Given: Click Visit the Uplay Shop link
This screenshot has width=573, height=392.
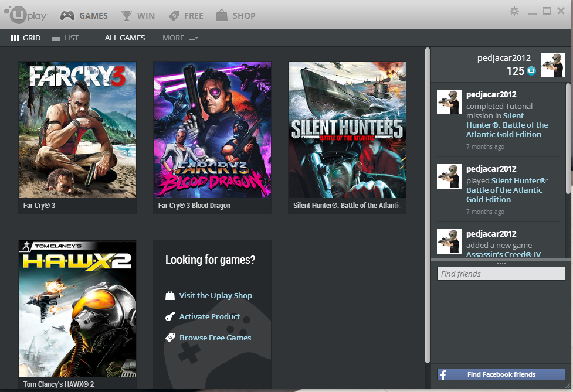Looking at the screenshot, I should click(216, 295).
